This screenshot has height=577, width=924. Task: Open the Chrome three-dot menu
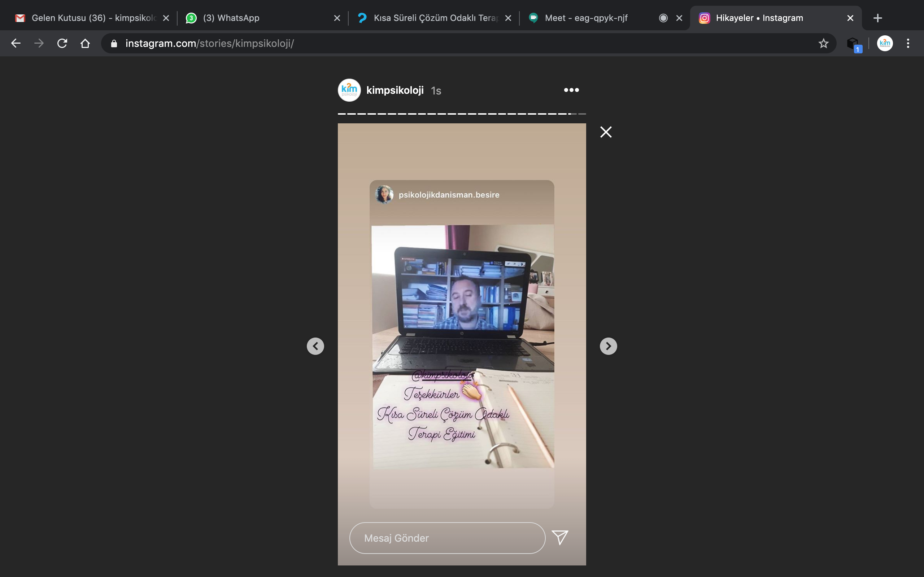coord(908,44)
